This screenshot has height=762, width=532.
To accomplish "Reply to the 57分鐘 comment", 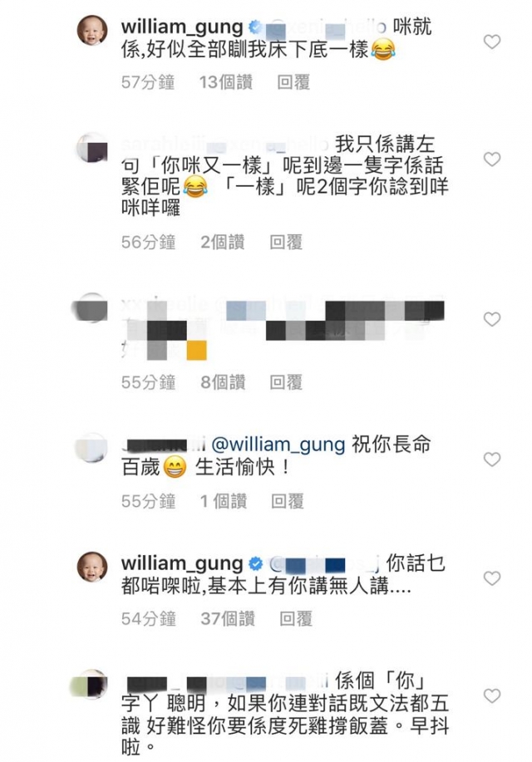I will 293,82.
